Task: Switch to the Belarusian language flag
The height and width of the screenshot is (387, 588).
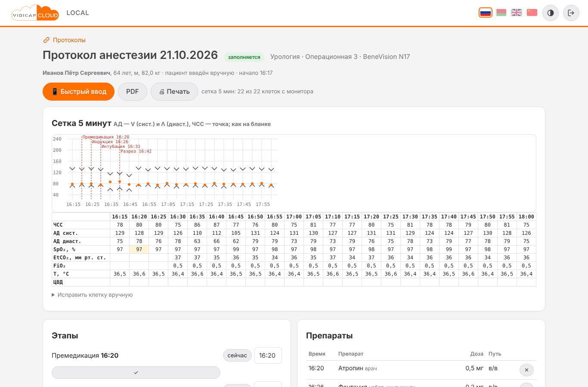Action: tap(501, 12)
